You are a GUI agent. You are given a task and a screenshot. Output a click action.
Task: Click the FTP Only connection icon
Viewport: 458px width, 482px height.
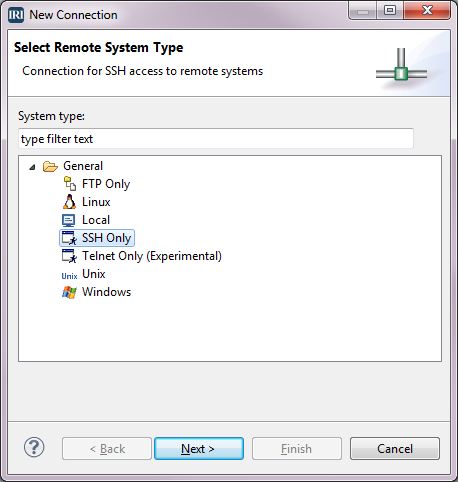(x=70, y=184)
